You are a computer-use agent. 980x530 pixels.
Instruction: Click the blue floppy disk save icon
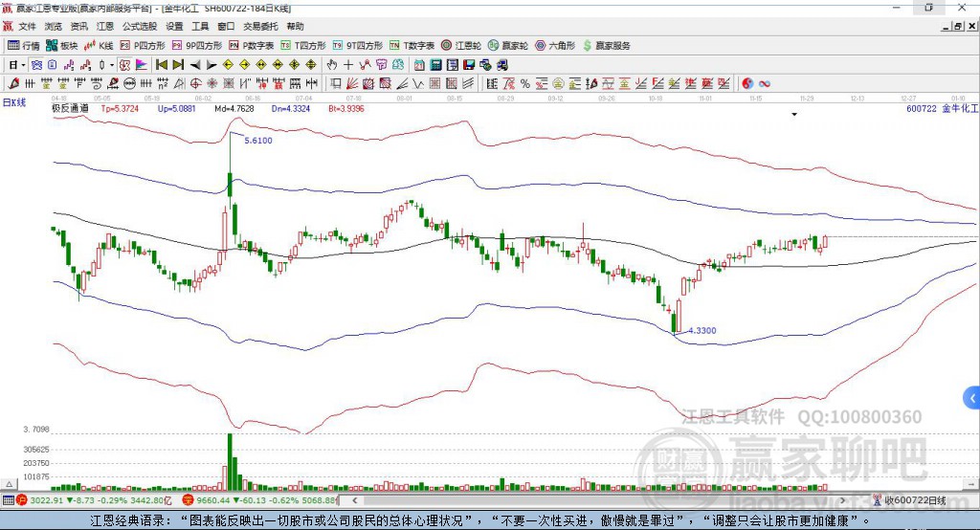(x=469, y=65)
